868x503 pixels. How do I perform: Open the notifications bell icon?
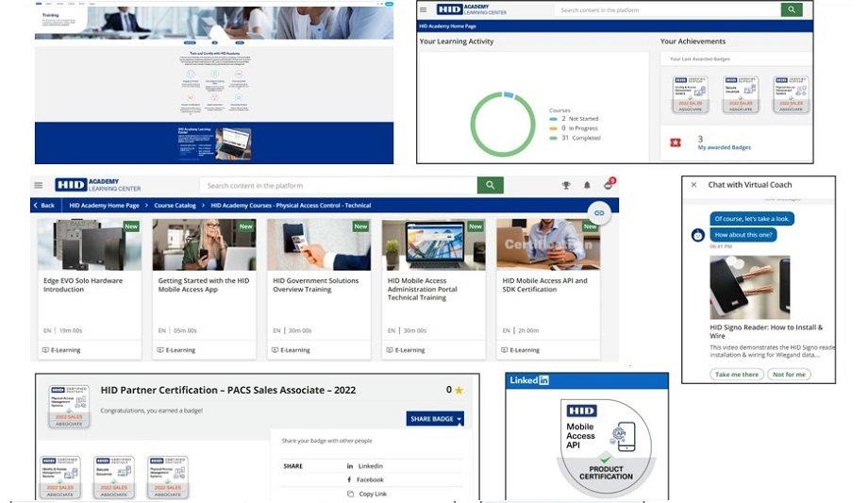tap(587, 186)
